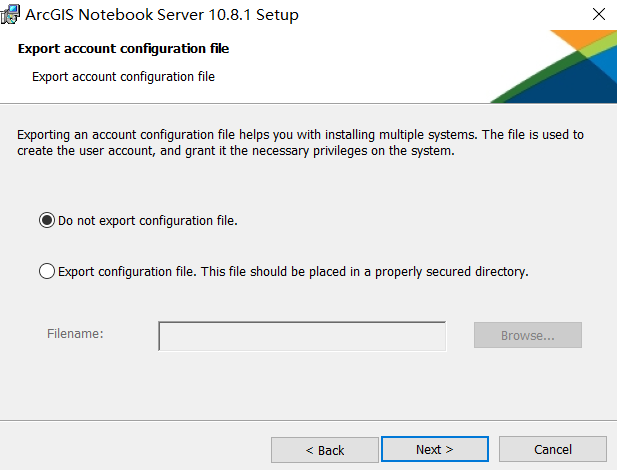
Task: Click into the Filename text field
Action: click(302, 336)
